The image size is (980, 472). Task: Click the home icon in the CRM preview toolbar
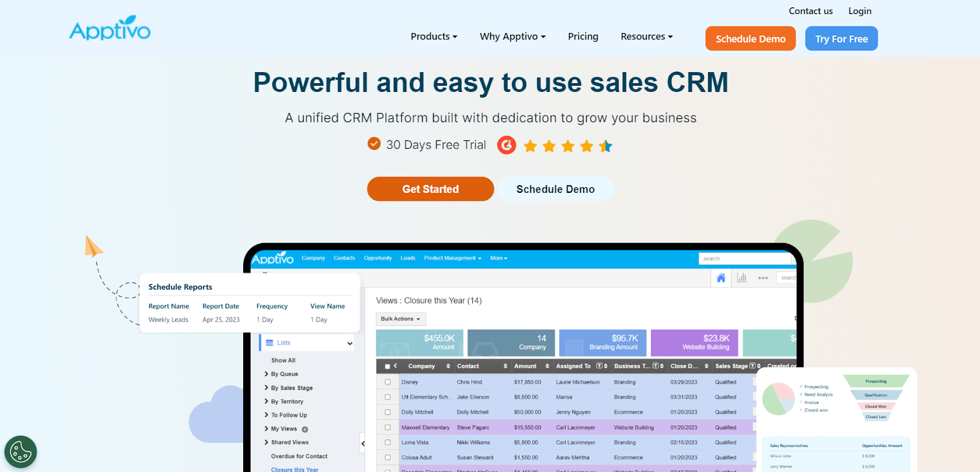pyautogui.click(x=721, y=278)
